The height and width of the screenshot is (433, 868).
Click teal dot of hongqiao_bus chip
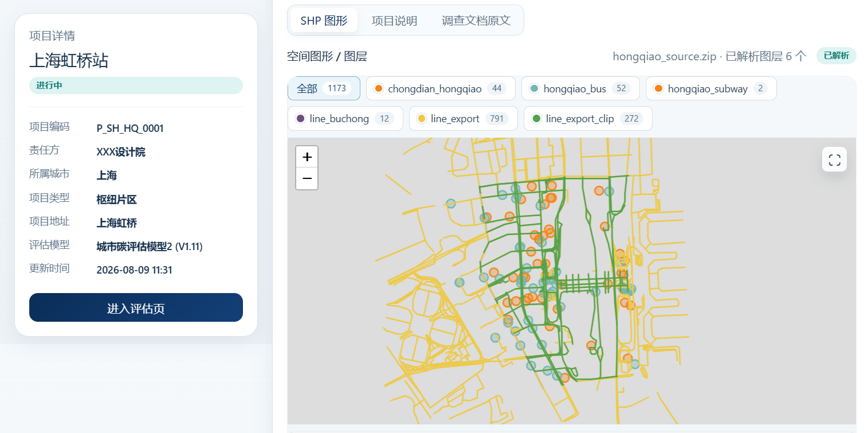(x=534, y=88)
